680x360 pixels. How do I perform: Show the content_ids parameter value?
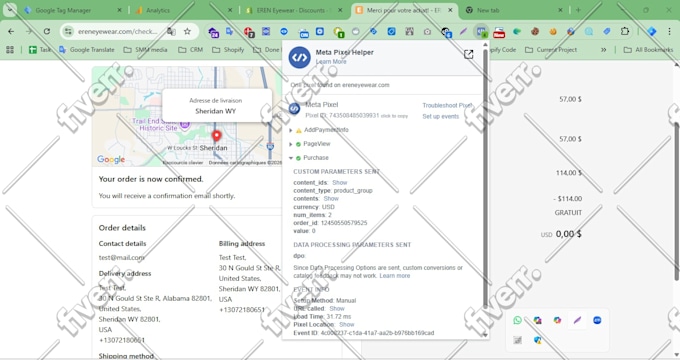pos(340,183)
